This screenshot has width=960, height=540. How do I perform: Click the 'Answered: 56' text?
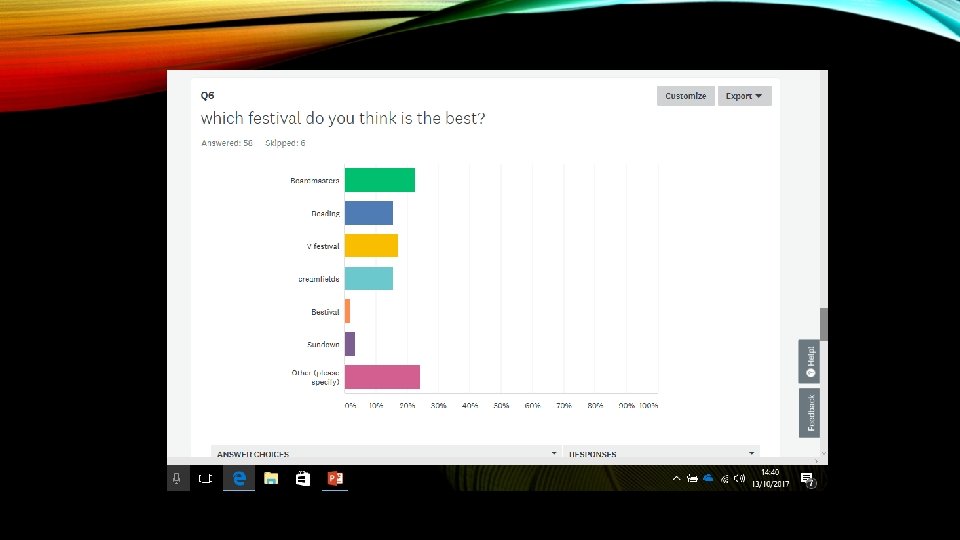pyautogui.click(x=227, y=143)
